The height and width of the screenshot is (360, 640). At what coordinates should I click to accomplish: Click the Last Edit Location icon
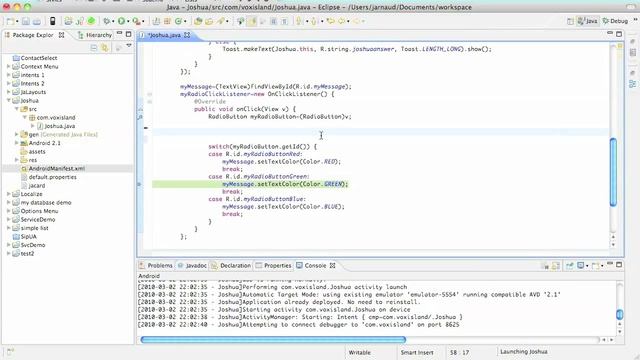click(331, 21)
